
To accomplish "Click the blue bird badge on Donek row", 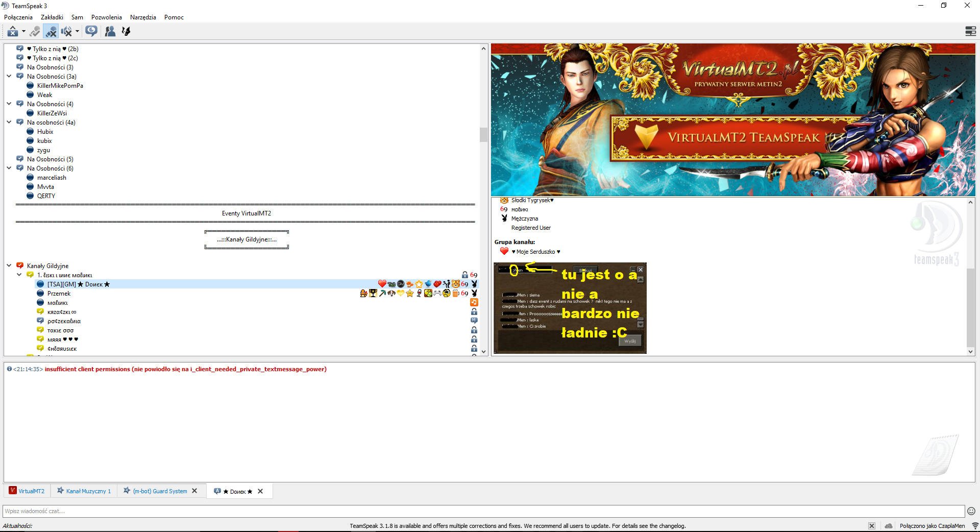I will (x=428, y=284).
